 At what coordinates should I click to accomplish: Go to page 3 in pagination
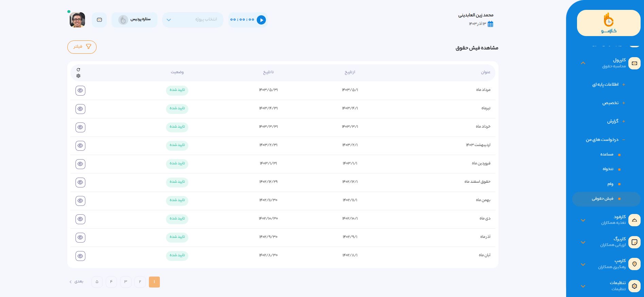click(125, 282)
